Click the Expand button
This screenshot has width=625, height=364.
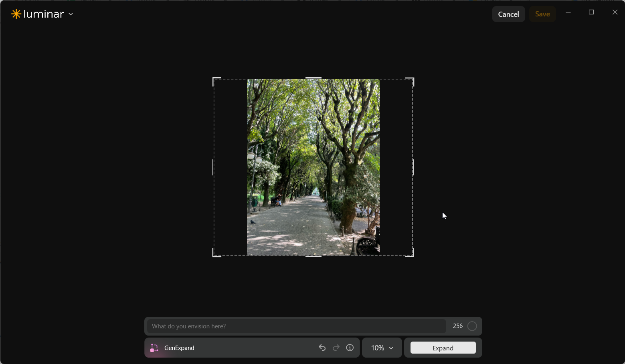pos(443,348)
